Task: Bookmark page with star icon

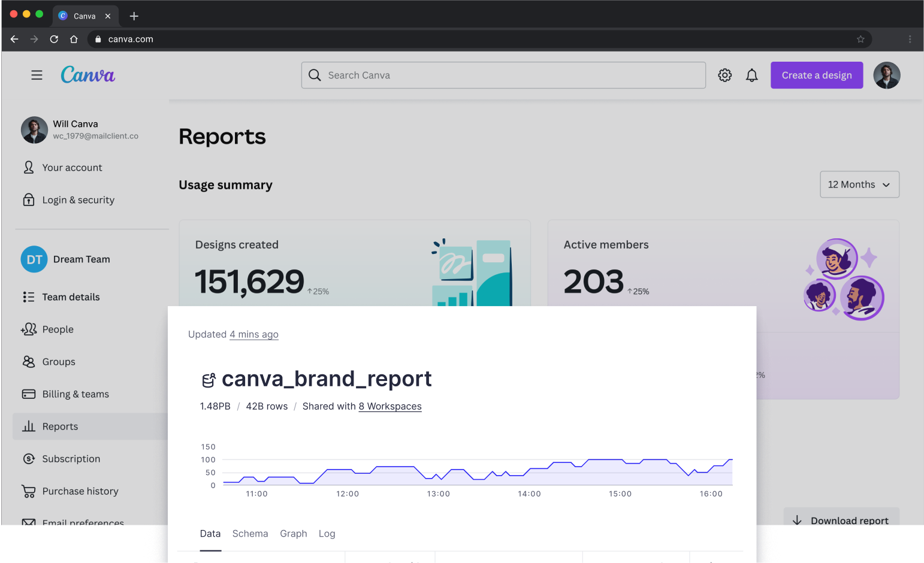Action: [x=860, y=39]
